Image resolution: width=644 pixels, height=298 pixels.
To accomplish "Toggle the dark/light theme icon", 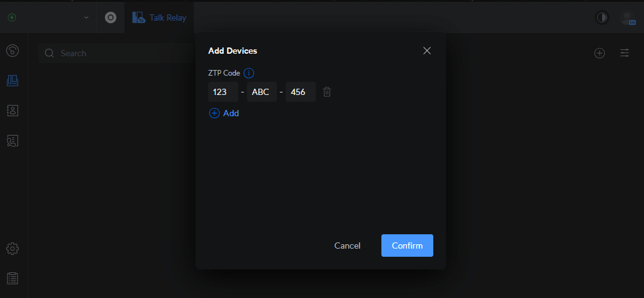I will pos(601,17).
